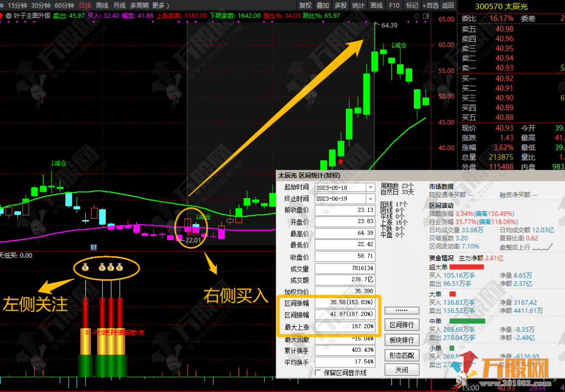Click the 外盘 value 115488
Viewport: 565px width, 392px height.
tap(501, 167)
